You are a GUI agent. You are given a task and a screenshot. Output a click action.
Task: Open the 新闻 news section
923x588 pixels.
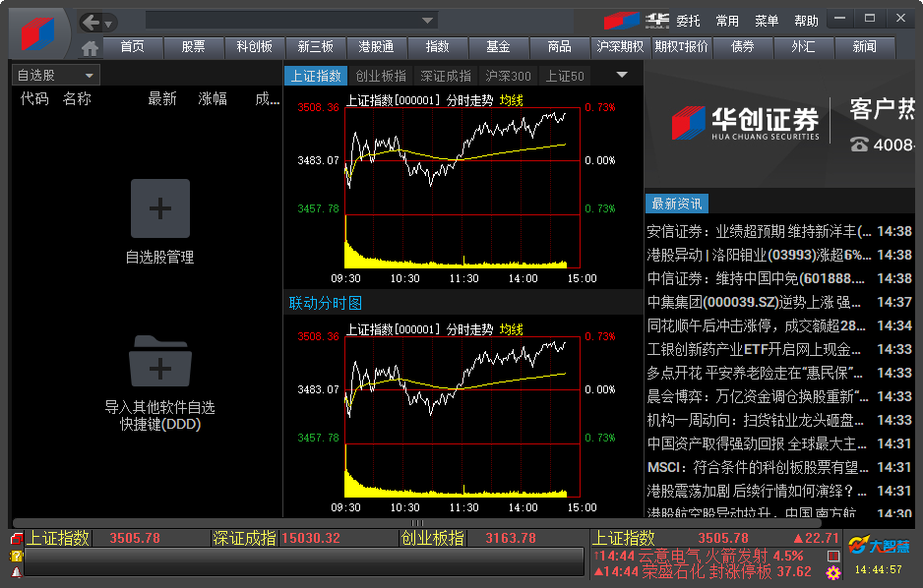pos(864,46)
